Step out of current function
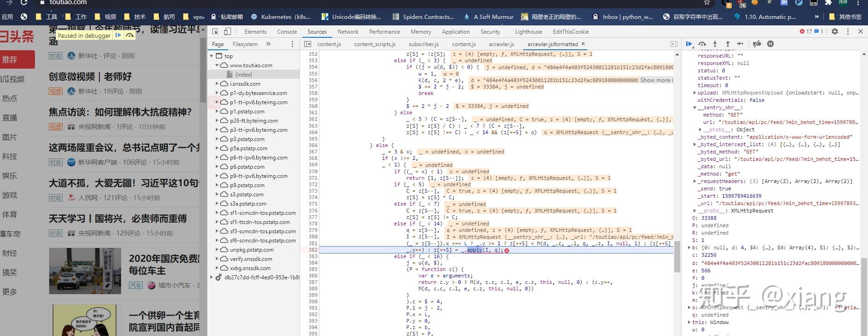This screenshot has width=868, height=336. point(728,44)
